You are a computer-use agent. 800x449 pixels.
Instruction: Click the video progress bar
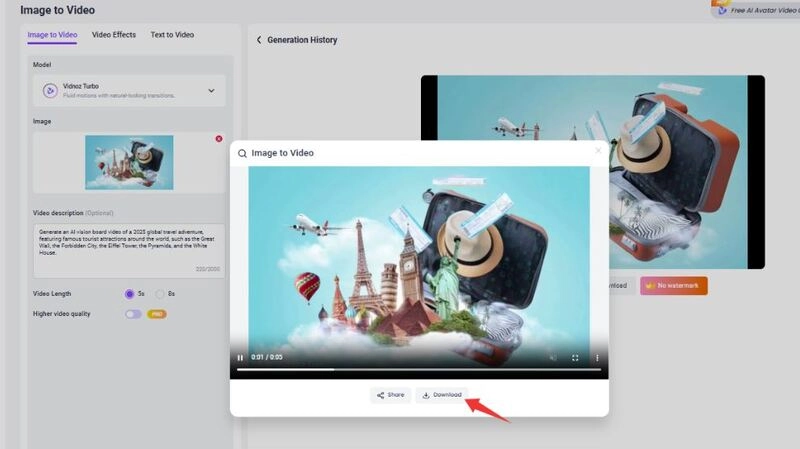point(419,369)
